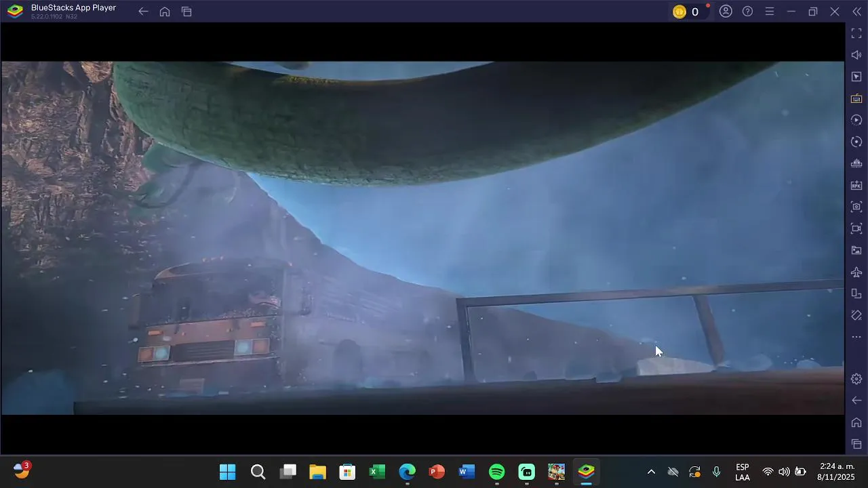Click the sidebar Android back arrow

(x=856, y=401)
